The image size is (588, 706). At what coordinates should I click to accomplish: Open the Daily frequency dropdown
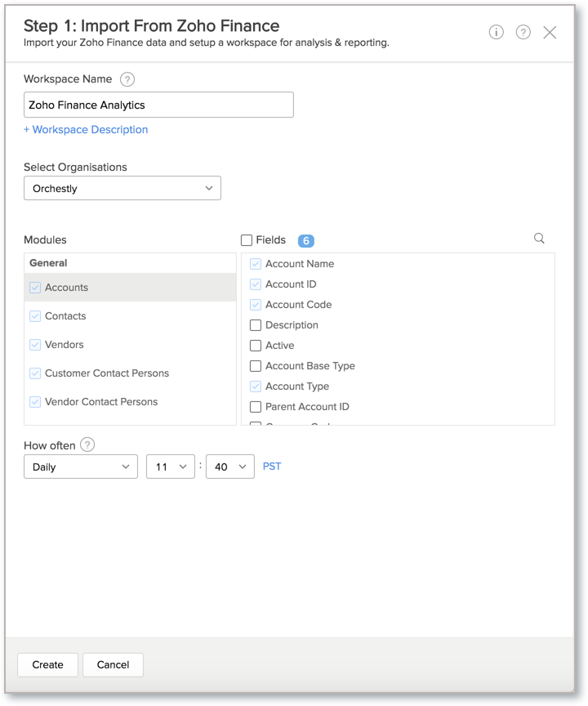click(x=80, y=466)
